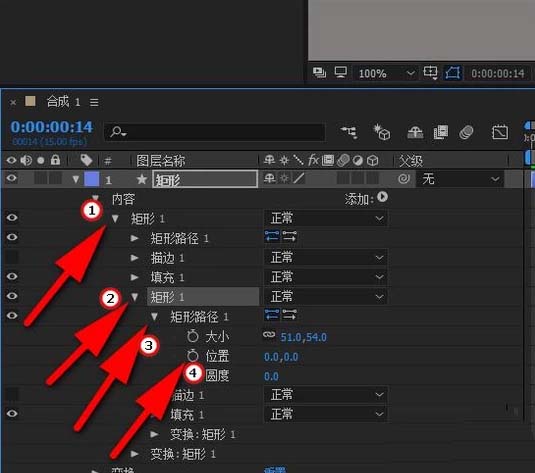Open grid and guide options icon

(430, 72)
